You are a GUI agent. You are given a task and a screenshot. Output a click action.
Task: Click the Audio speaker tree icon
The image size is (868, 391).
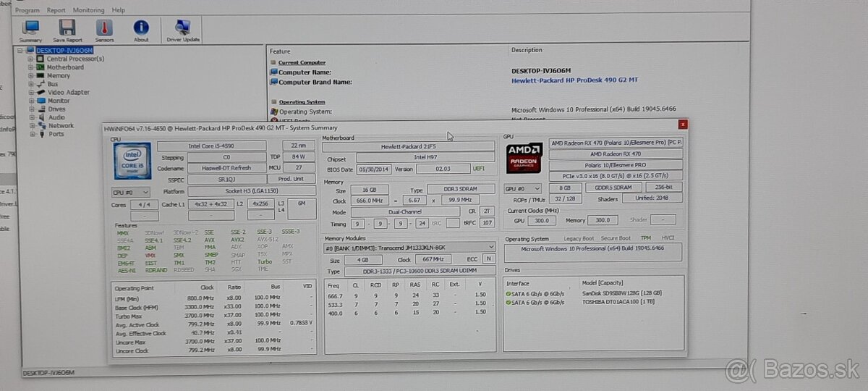pyautogui.click(x=41, y=117)
